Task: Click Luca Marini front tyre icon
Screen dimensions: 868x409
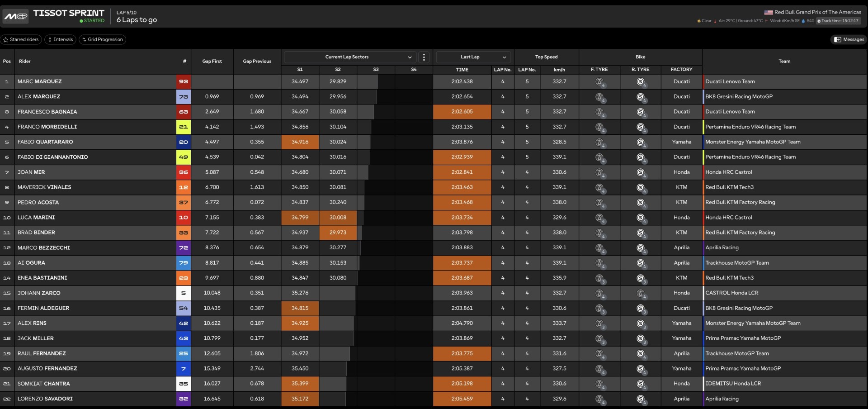Action: tap(600, 218)
